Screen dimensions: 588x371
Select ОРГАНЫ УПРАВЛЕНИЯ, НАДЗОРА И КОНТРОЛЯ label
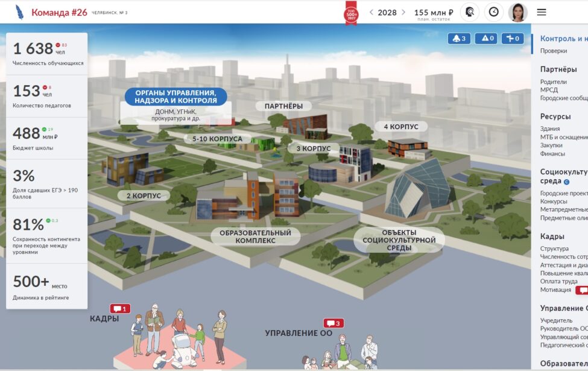[175, 97]
